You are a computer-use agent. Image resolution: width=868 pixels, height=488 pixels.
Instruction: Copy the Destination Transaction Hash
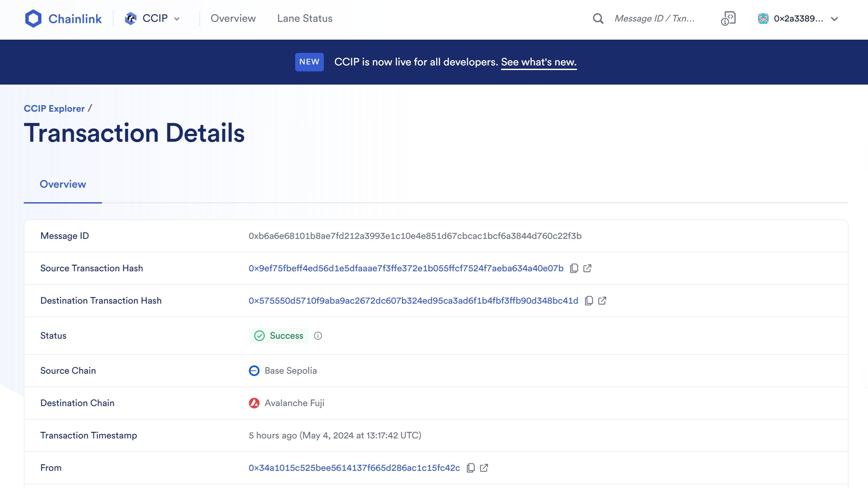click(x=589, y=301)
